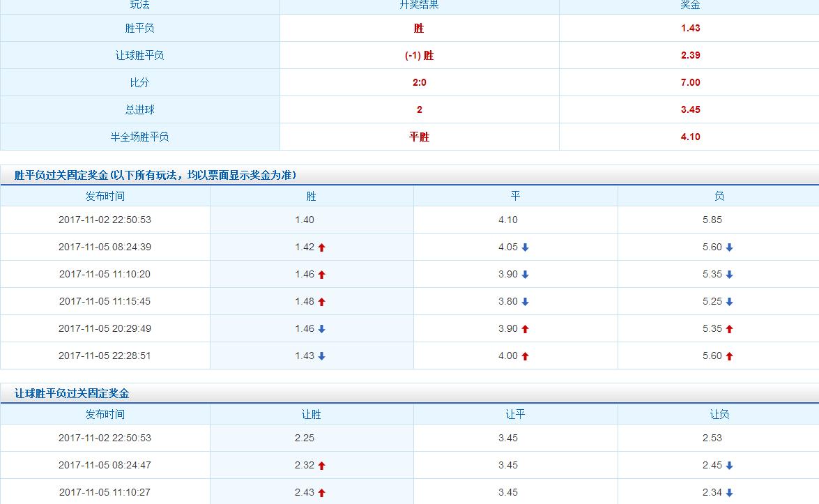Click the up arrow beside 2.32 handicap win odds
This screenshot has width=819, height=504.
pos(321,465)
